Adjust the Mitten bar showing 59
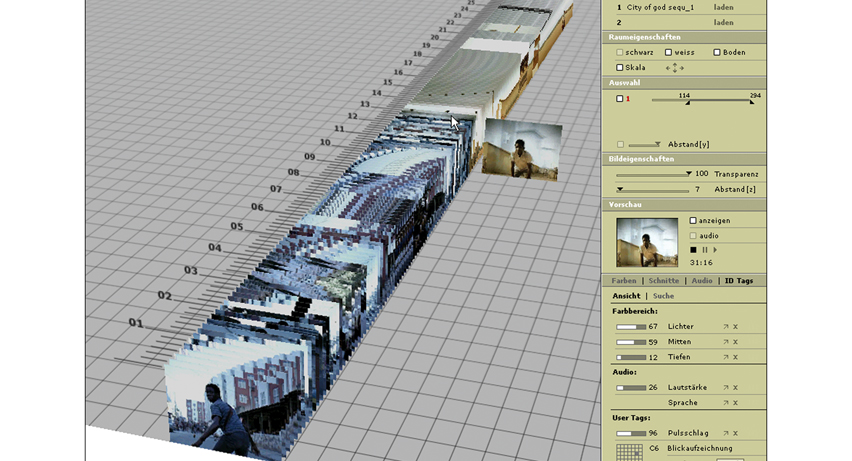852x461 pixels. click(631, 342)
